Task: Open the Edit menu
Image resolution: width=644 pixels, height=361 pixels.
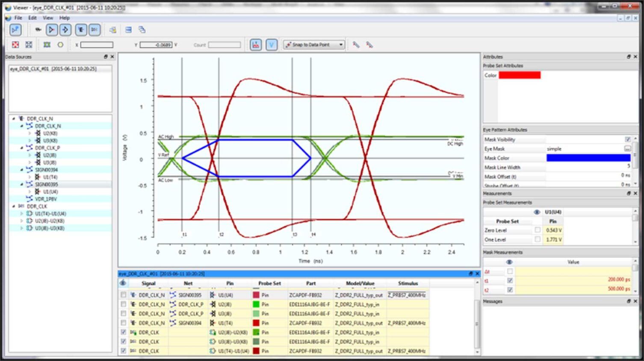Action: (x=32, y=18)
